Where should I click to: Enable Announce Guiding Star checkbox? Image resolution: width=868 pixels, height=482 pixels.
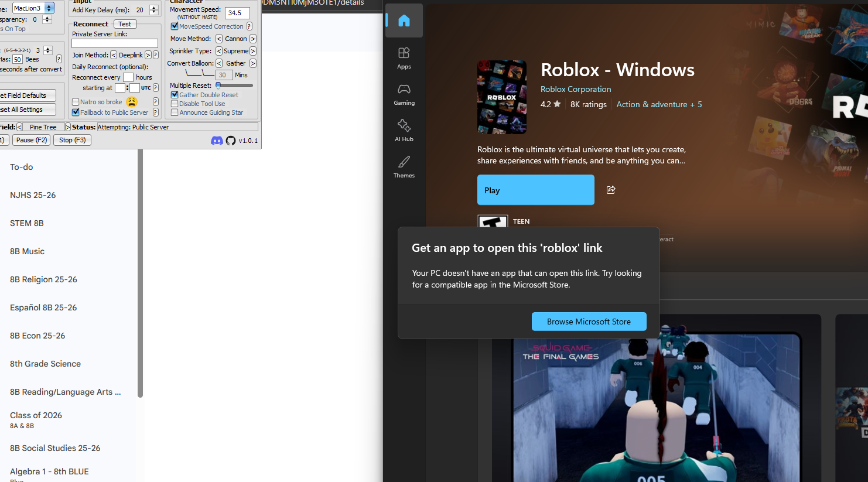point(175,112)
